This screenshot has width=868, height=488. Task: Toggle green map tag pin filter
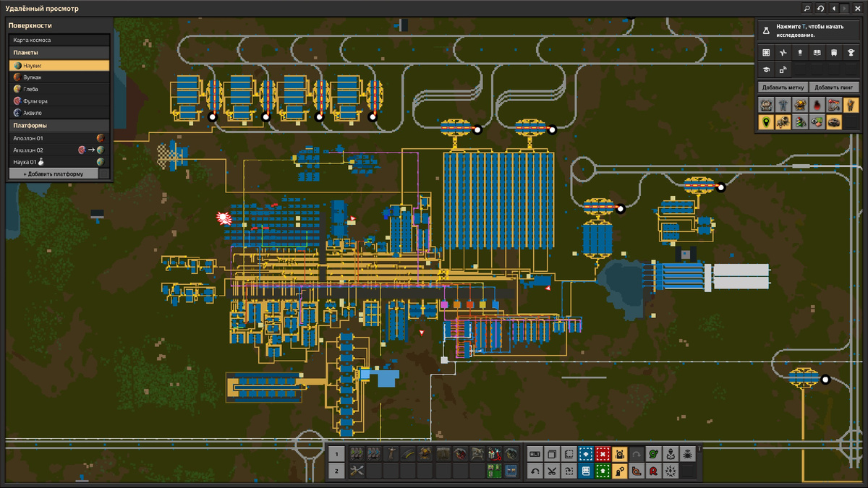coord(766,123)
